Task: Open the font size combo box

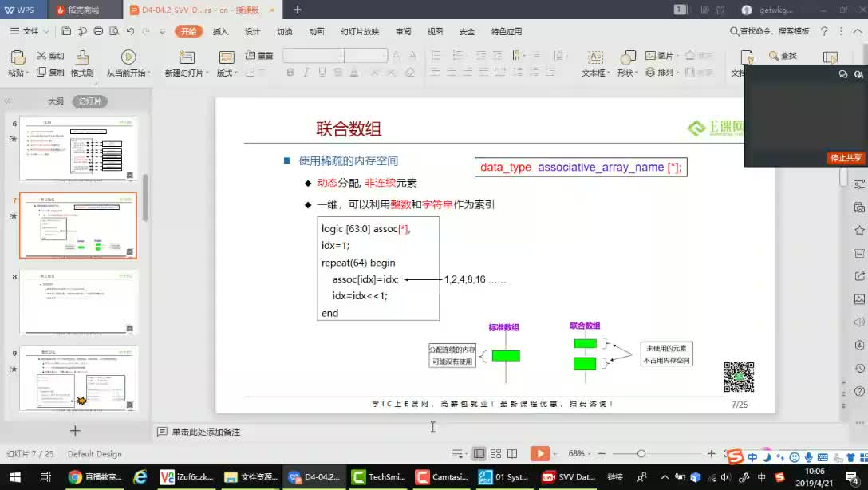Action: coord(365,55)
